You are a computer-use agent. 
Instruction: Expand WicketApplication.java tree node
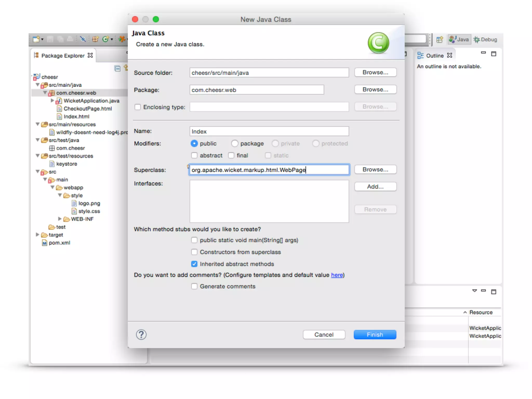pyautogui.click(x=52, y=101)
